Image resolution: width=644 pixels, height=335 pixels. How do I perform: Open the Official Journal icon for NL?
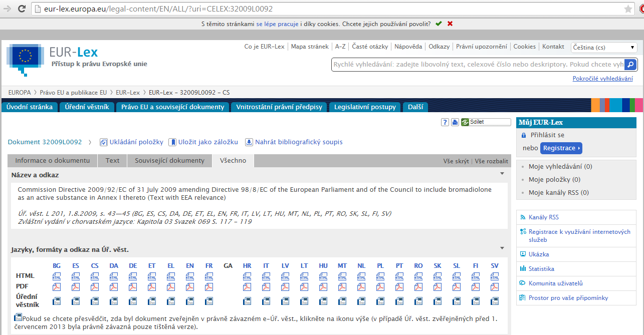[361, 301]
